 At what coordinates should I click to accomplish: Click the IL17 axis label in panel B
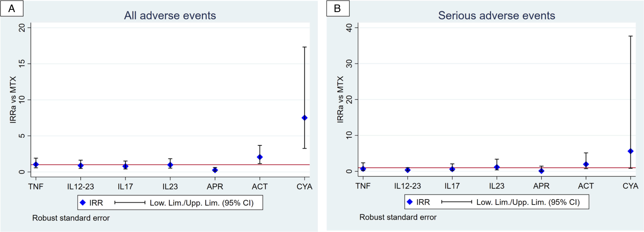tap(452, 186)
